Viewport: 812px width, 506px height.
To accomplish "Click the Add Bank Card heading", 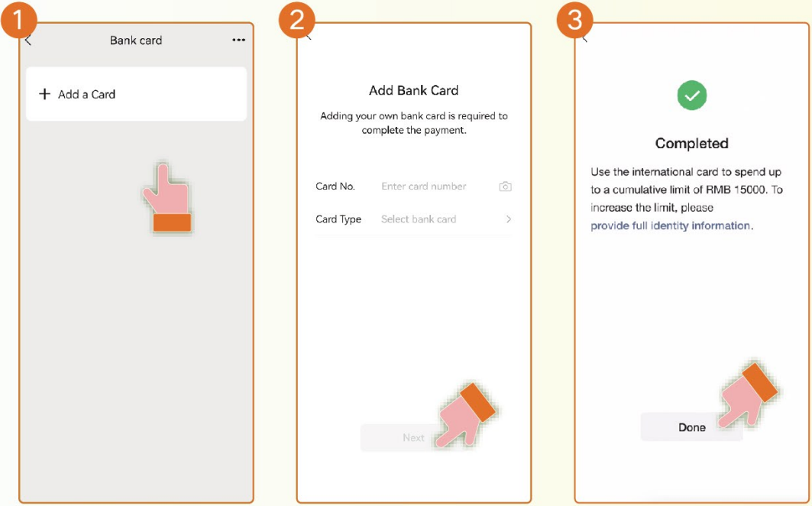I will click(x=413, y=90).
